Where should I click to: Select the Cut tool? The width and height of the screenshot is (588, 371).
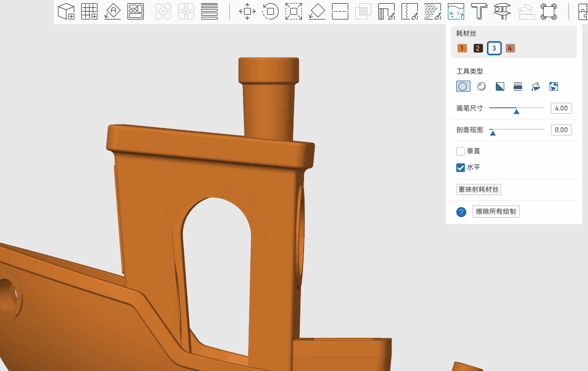[340, 11]
